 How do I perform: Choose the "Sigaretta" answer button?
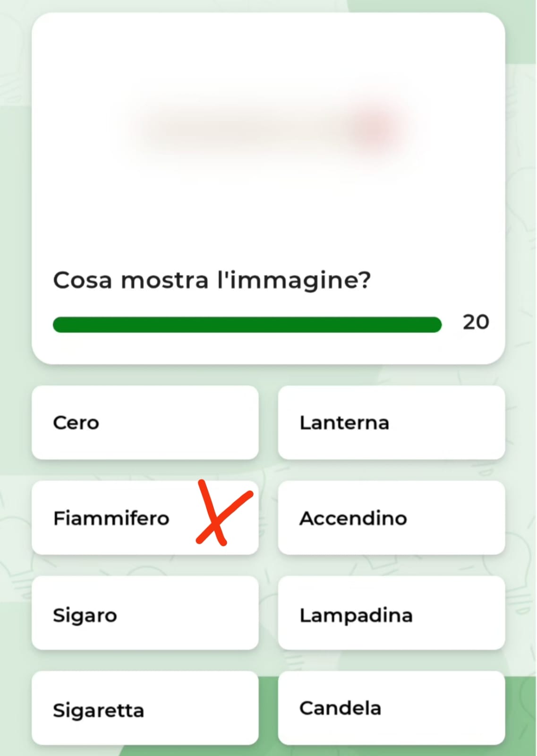(x=145, y=709)
